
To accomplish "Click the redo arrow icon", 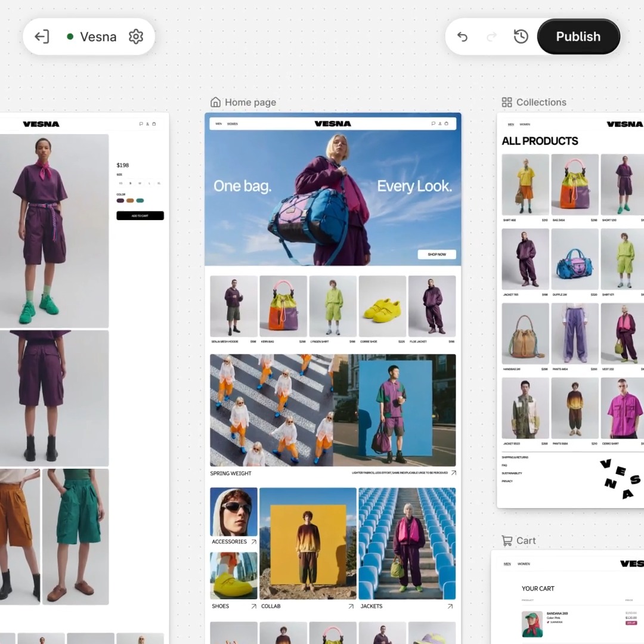I will coord(491,36).
